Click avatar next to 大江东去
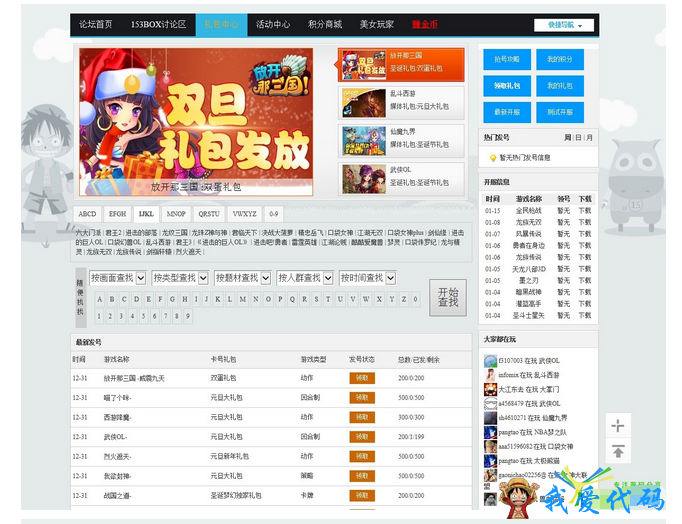Viewport: 682px width, 524px height. tap(490, 389)
